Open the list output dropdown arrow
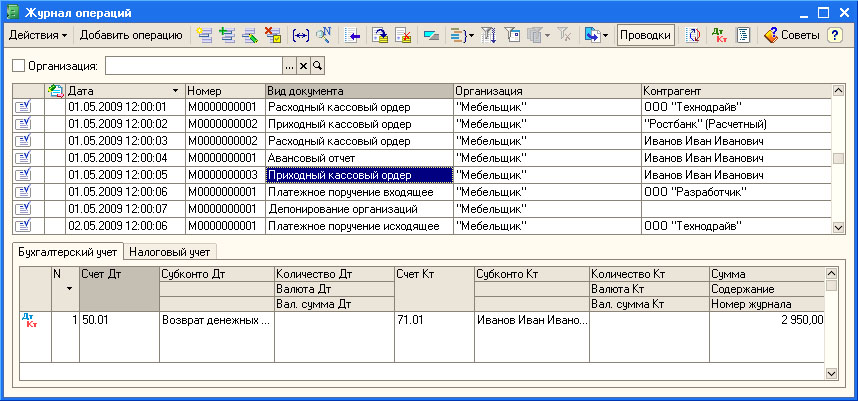This screenshot has width=858, height=401. (606, 36)
